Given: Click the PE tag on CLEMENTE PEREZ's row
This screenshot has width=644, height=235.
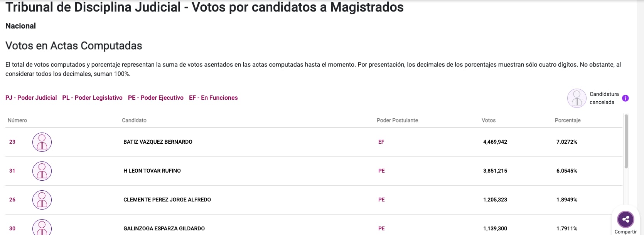Looking at the screenshot, I should click(381, 200).
